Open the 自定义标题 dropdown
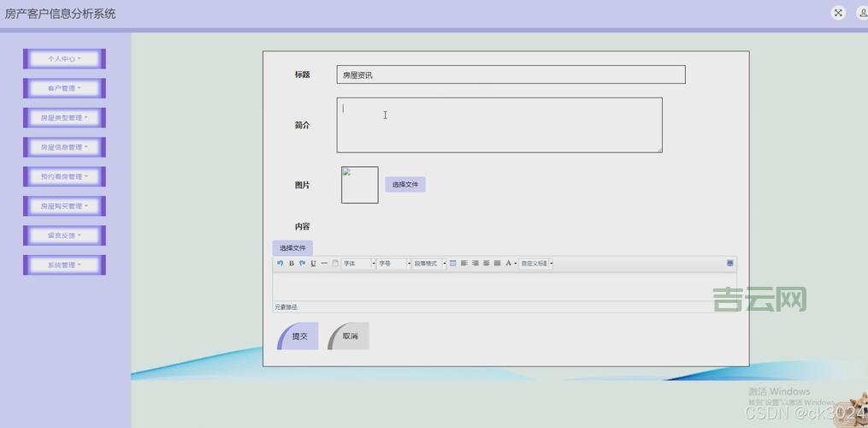 [537, 264]
